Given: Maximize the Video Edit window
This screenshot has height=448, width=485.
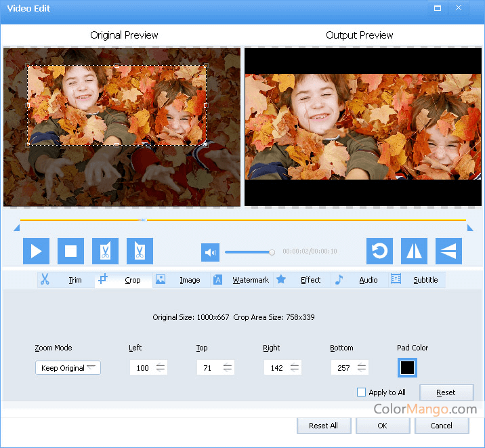Looking at the screenshot, I should coord(438,8).
